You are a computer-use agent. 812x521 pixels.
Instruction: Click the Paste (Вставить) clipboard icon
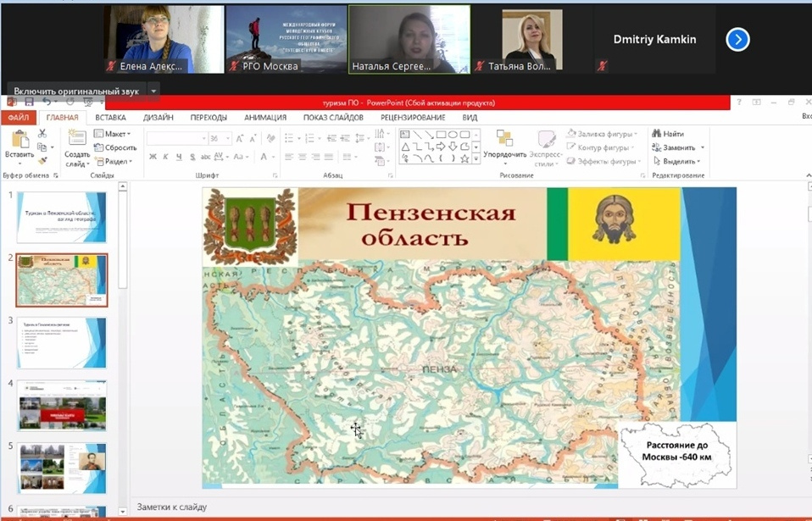pyautogui.click(x=19, y=140)
